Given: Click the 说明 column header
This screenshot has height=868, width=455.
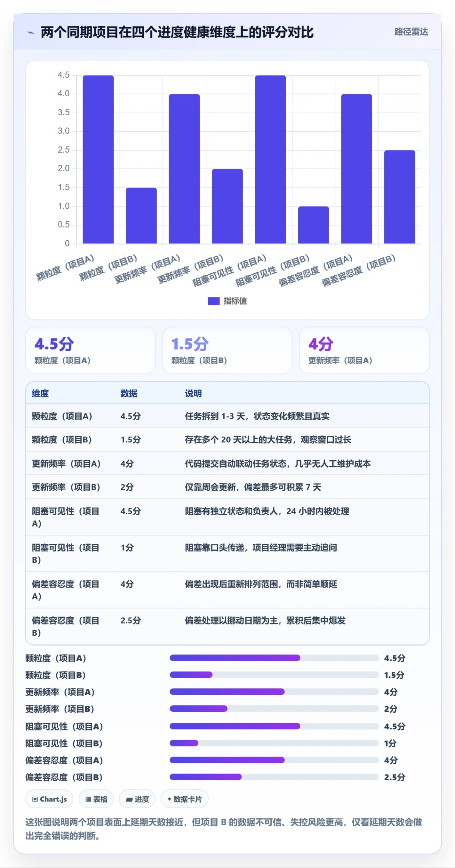Looking at the screenshot, I should (x=193, y=393).
